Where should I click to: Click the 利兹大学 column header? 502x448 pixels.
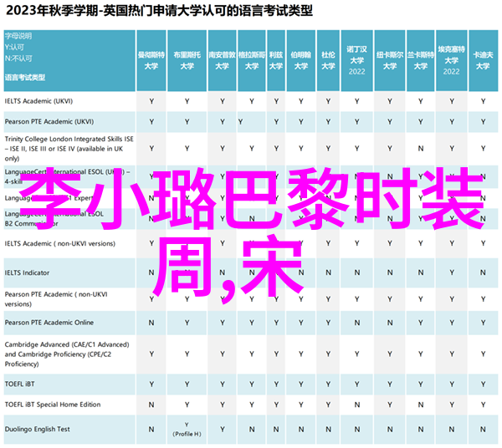pyautogui.click(x=276, y=60)
